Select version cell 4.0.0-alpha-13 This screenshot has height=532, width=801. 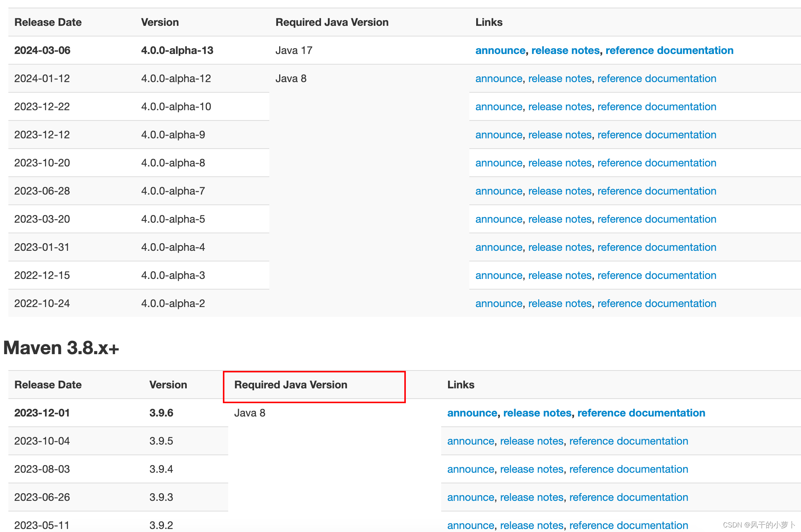click(177, 50)
